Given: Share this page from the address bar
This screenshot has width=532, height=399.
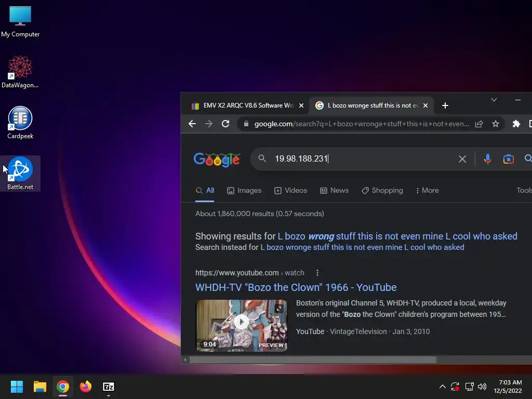Looking at the screenshot, I should 478,124.
